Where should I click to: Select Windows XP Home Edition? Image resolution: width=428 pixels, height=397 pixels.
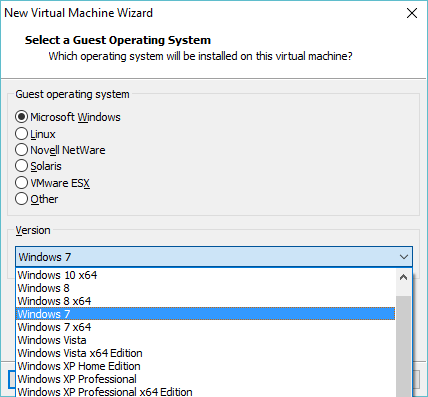(205, 366)
